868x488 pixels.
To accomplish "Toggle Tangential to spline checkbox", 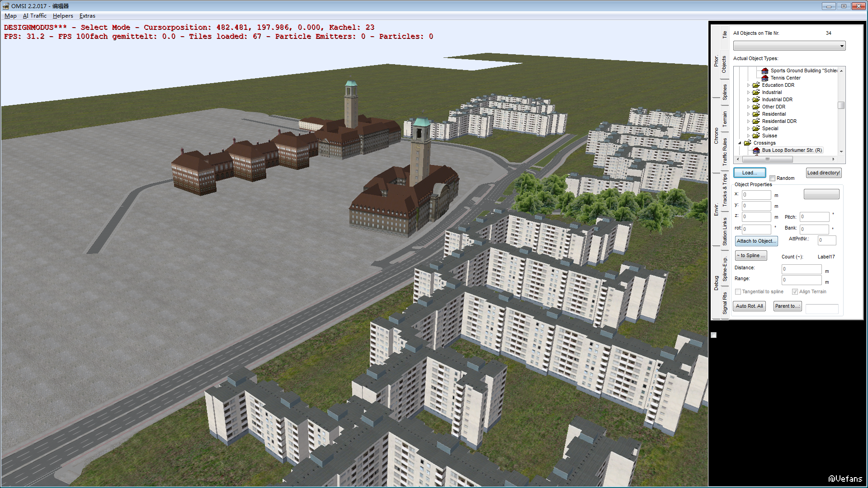I will point(738,292).
